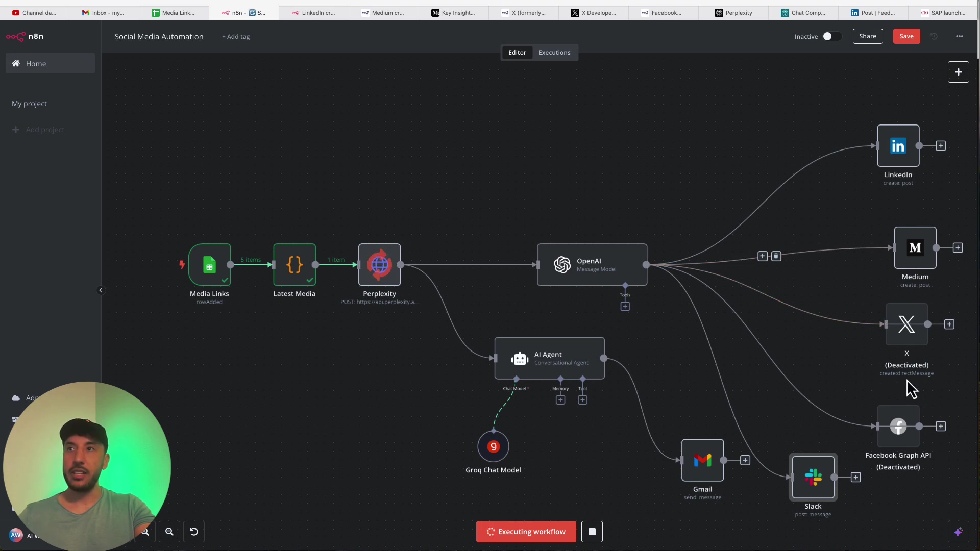
Task: Insert node on OpenAI–Medium connection
Action: 763,256
